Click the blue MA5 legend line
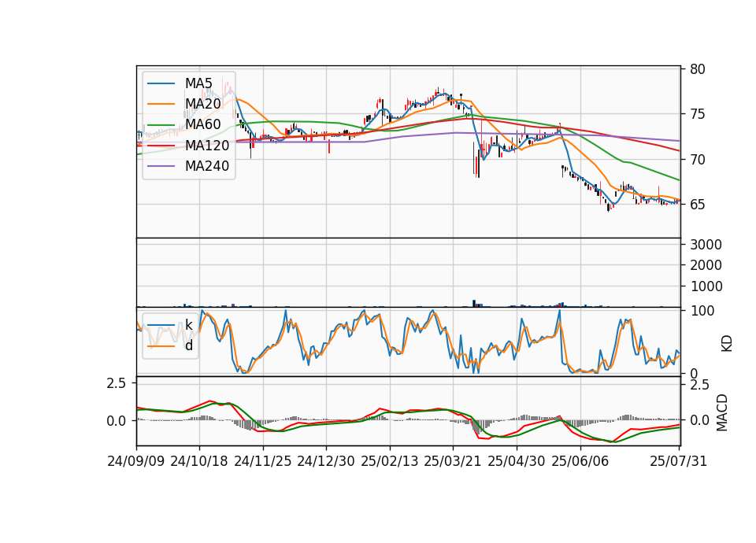 point(161,84)
